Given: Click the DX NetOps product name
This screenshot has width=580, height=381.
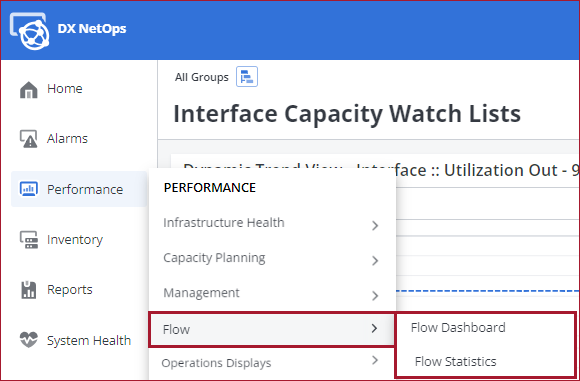Looking at the screenshot, I should coord(92,29).
